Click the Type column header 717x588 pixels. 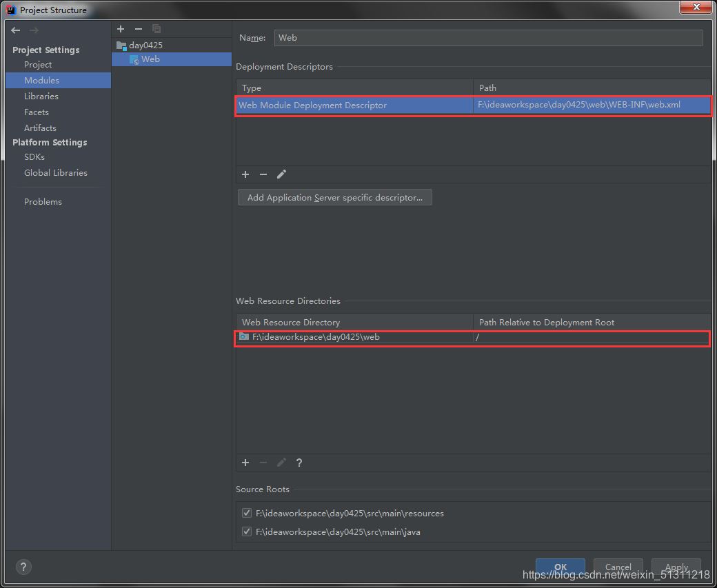pyautogui.click(x=354, y=88)
